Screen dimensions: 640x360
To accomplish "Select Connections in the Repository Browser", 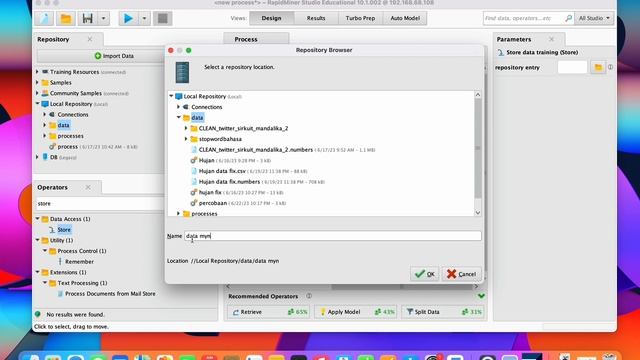I will [207, 107].
